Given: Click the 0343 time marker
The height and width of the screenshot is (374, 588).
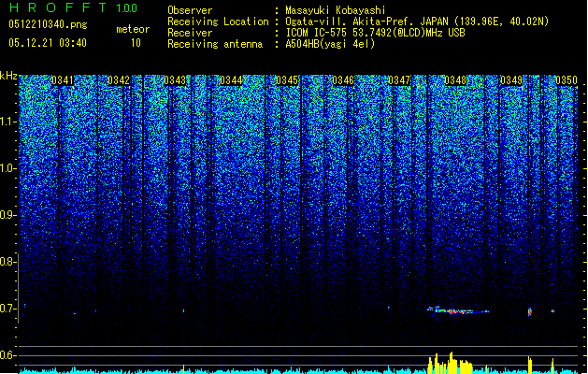Looking at the screenshot, I should point(175,80).
